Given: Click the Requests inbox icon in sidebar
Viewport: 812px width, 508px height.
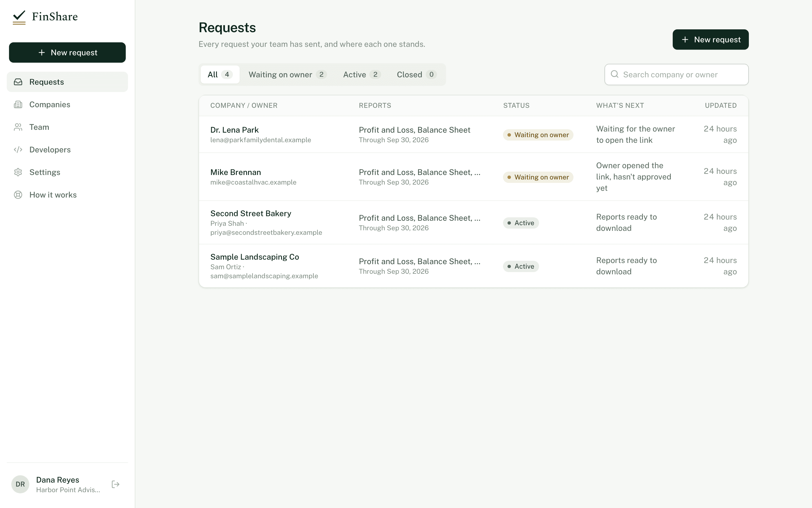Looking at the screenshot, I should (18, 82).
